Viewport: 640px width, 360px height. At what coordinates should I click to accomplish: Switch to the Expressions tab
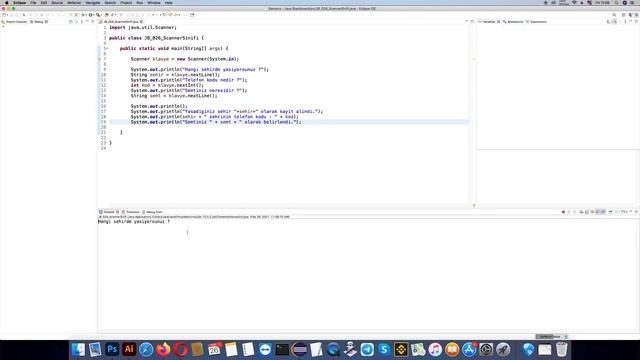tap(536, 22)
